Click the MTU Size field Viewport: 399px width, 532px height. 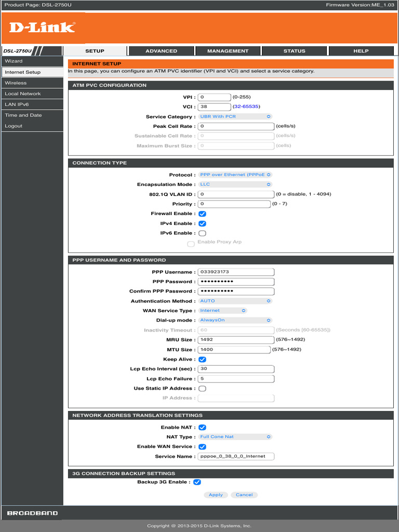pos(234,350)
